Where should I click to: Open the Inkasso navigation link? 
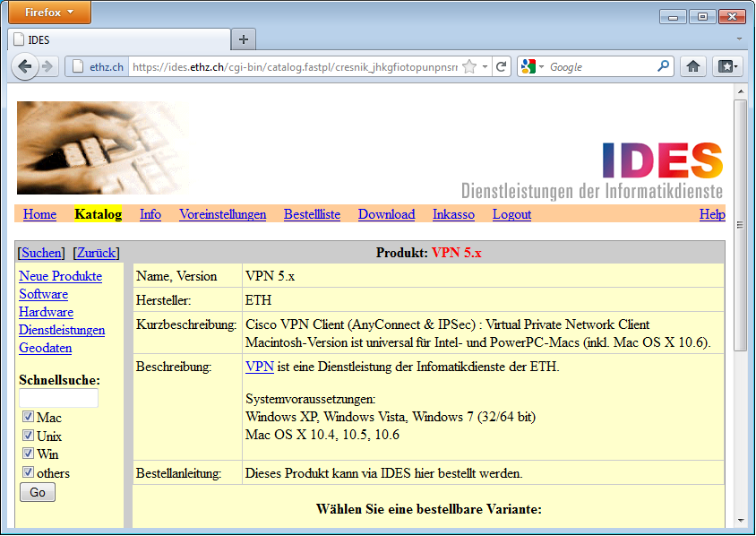point(453,214)
